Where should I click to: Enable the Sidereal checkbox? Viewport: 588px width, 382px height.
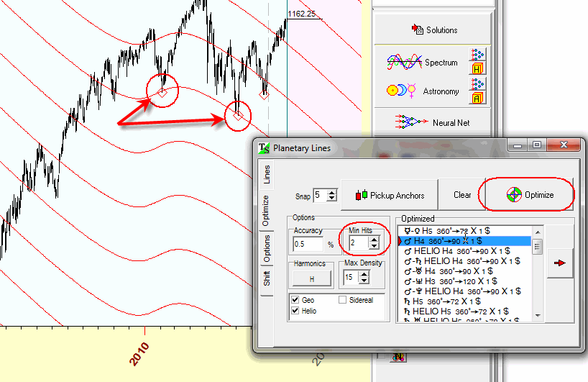coord(343,300)
